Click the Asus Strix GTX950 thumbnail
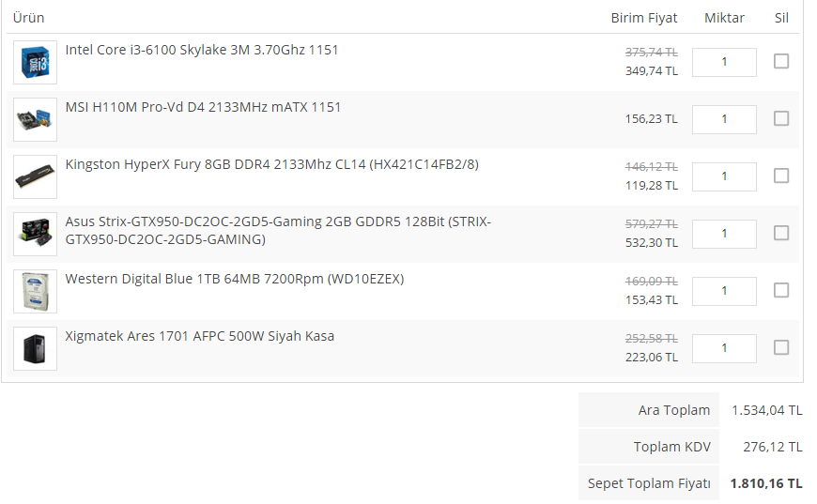 coord(35,234)
